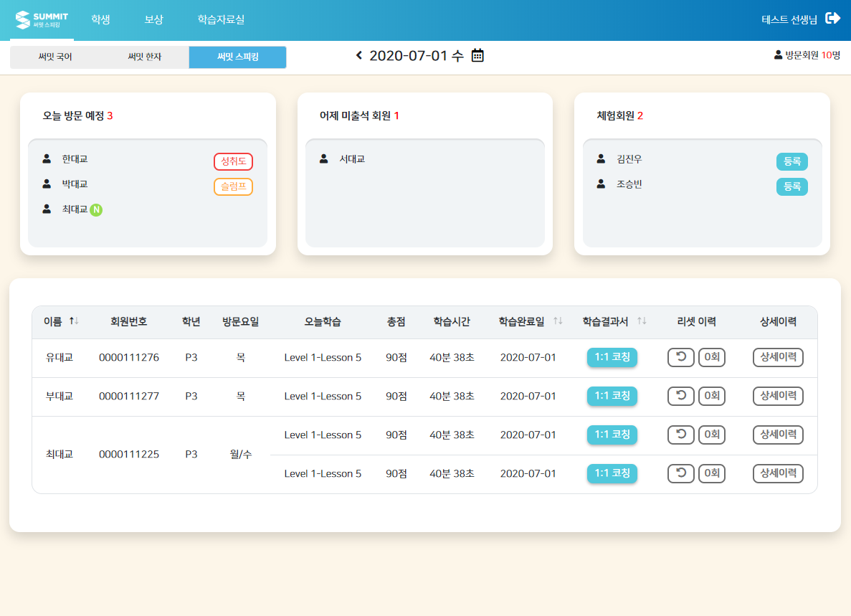Click the person icon beside 김진우
The height and width of the screenshot is (616, 851).
click(601, 159)
